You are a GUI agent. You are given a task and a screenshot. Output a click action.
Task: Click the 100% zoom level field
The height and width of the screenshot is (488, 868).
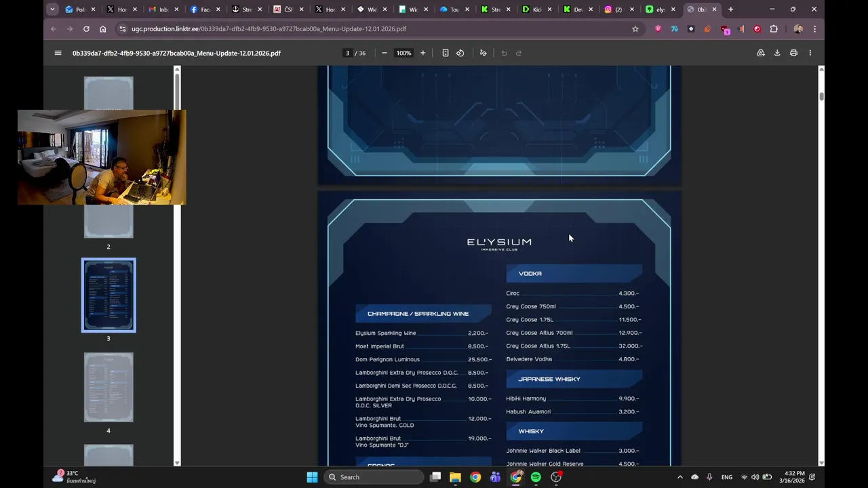click(x=403, y=53)
